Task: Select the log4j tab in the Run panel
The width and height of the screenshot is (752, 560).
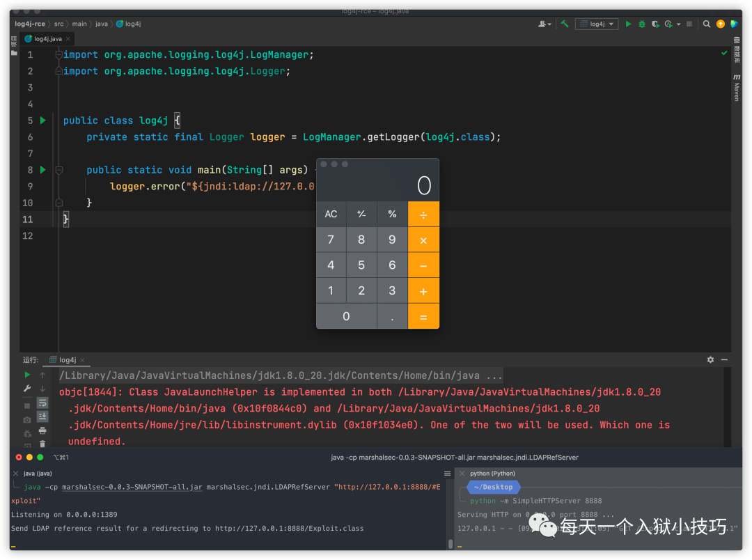Action: coord(68,360)
